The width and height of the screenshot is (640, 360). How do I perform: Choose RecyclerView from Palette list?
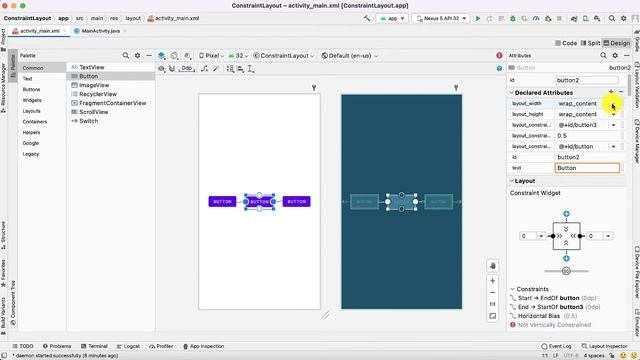coord(98,94)
